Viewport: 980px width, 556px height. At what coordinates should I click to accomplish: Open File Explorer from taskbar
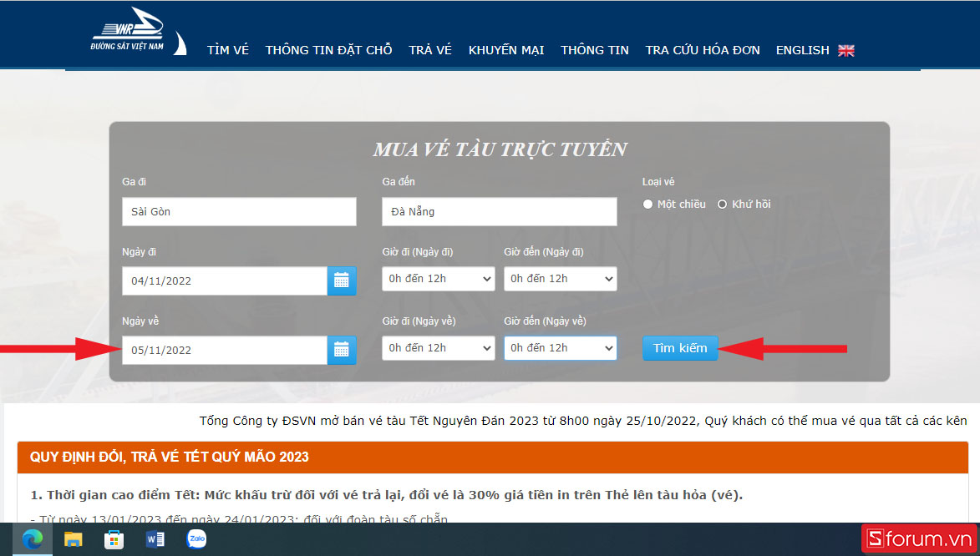[74, 539]
